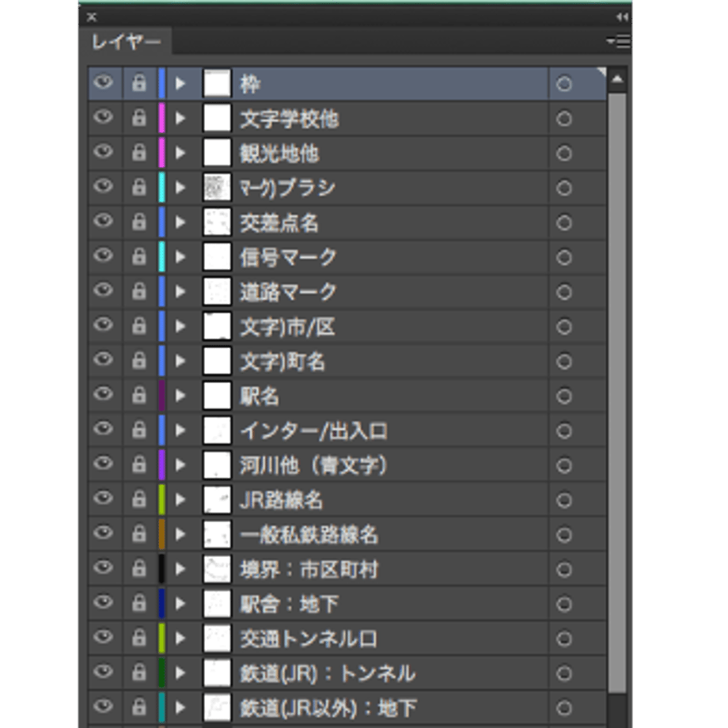
Task: Unlock the 駅舎：地下 layer
Action: (138, 603)
